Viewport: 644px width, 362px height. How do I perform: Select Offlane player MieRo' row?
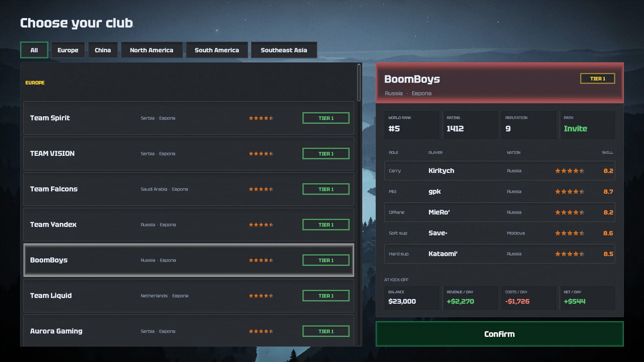[x=499, y=212]
